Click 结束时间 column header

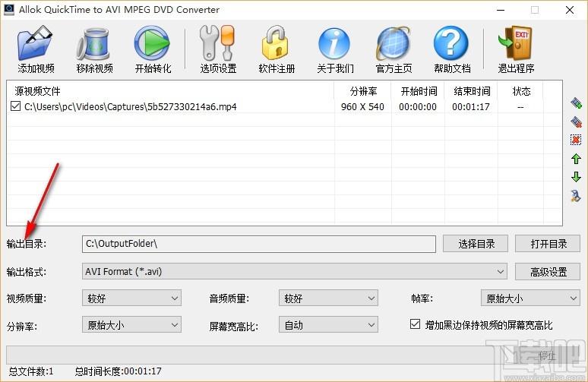pyautogui.click(x=471, y=91)
